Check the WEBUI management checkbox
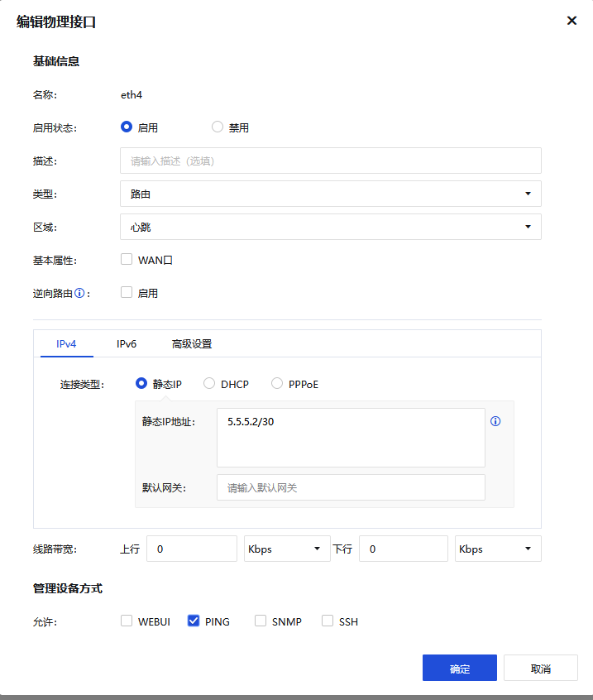This screenshot has width=593, height=700. 127,621
